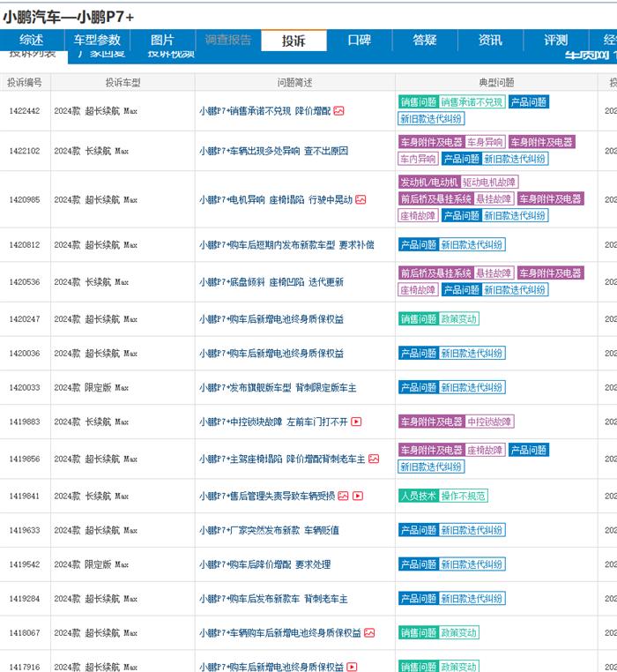The height and width of the screenshot is (672, 617).
Task: Click 驱动电机故障 tag in row 1420985
Action: [489, 183]
